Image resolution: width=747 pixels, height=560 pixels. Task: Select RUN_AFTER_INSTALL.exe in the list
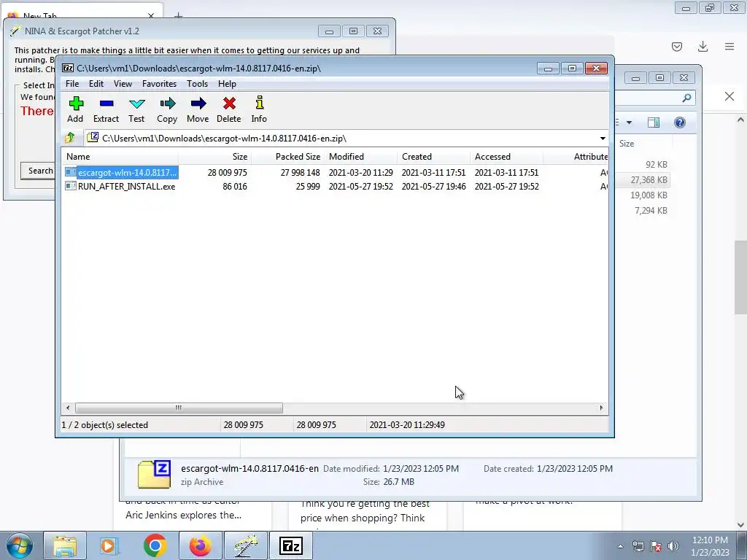tap(335, 186)
